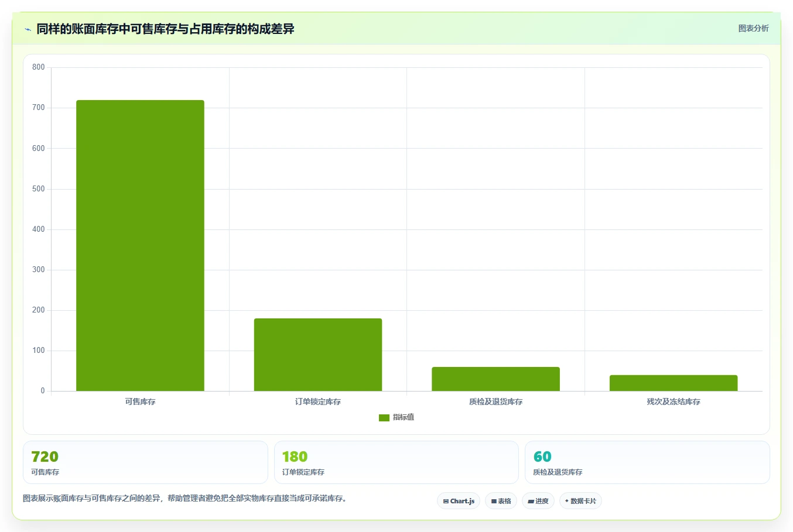
Task: Click the 订单锁定库存 bar in the chart
Action: point(318,355)
